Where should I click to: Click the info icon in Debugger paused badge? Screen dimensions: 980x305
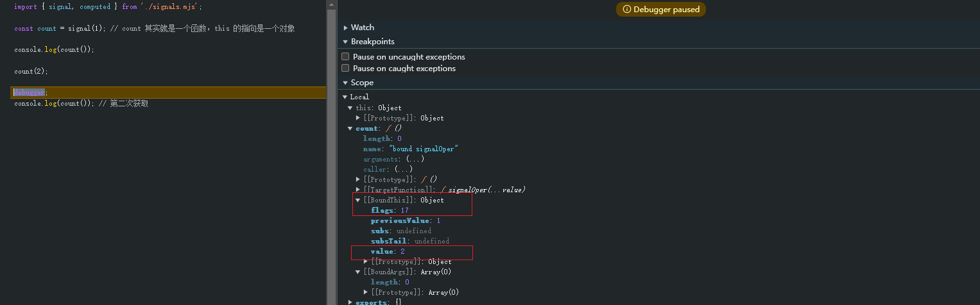click(x=627, y=10)
